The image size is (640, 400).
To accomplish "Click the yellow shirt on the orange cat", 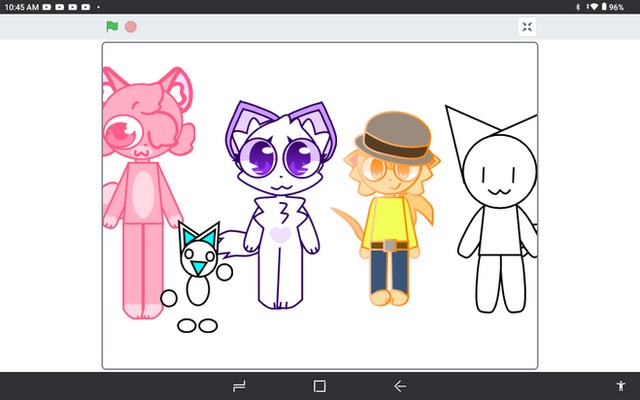I will tap(390, 222).
